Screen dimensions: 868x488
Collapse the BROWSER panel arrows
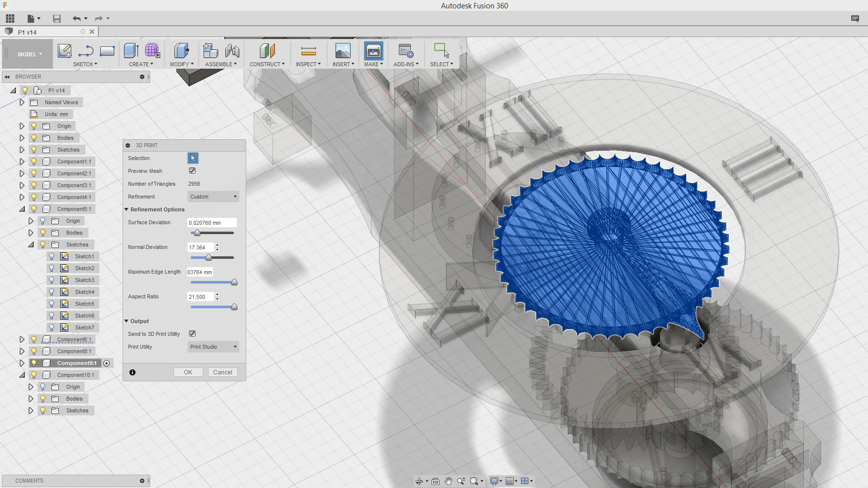(7, 77)
